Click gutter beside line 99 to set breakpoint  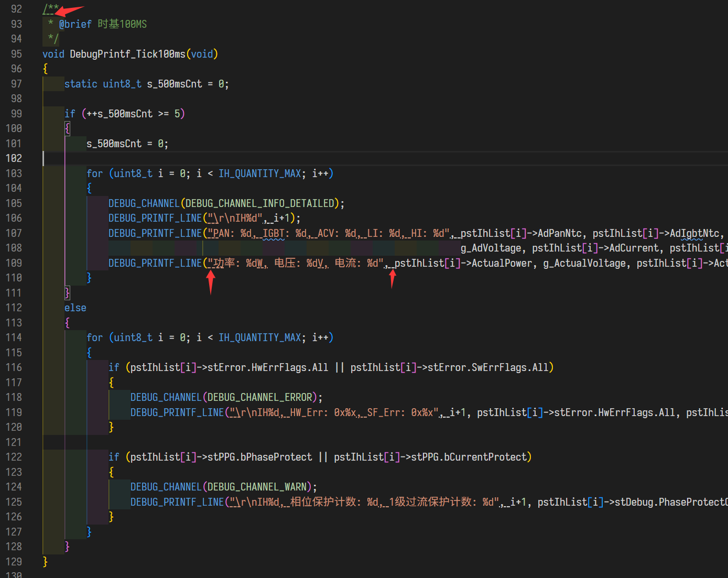coord(32,113)
